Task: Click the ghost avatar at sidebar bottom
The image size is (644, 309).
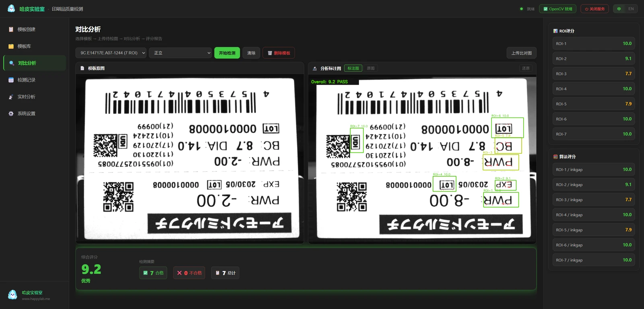Action: (12, 295)
